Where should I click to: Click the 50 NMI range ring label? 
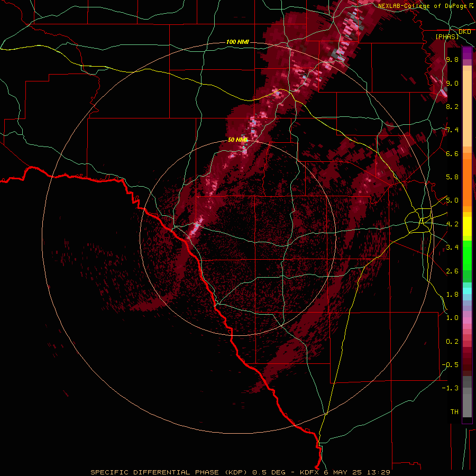(237, 140)
